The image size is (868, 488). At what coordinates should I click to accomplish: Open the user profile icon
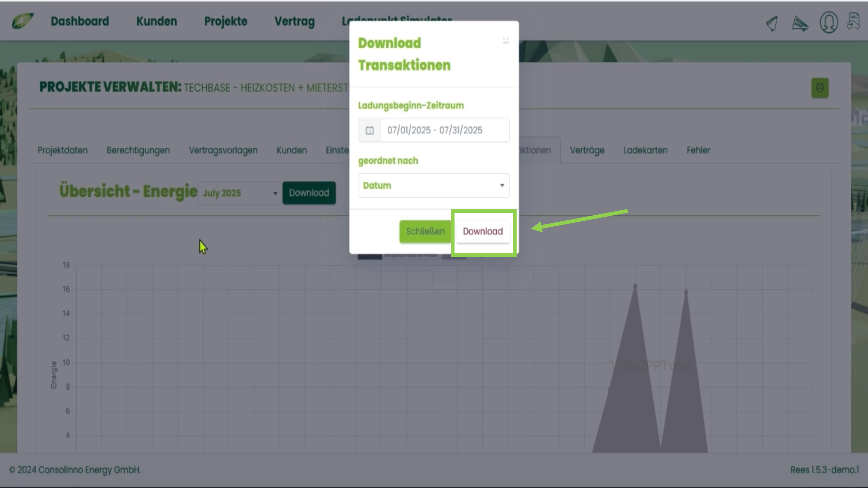[829, 23]
